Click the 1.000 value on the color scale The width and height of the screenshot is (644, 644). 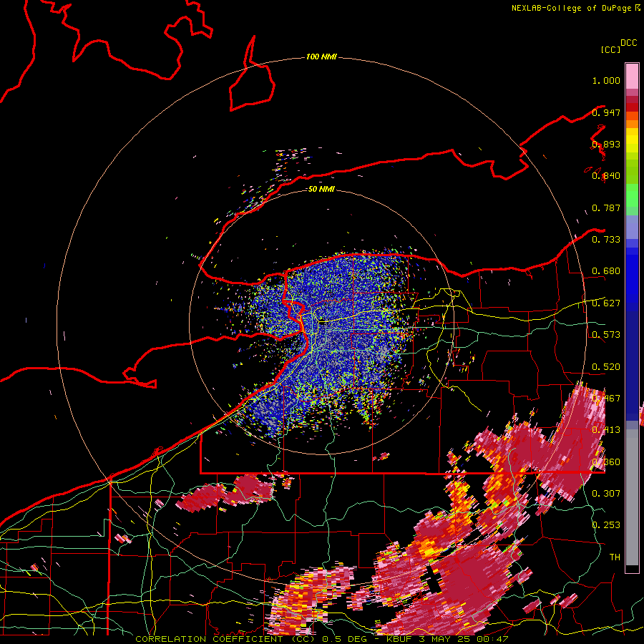point(606,80)
